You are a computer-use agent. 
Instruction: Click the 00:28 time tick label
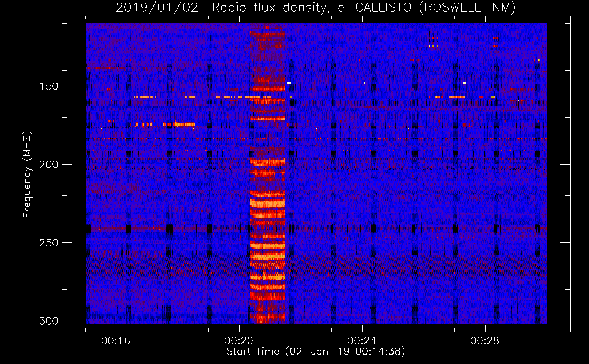coord(485,341)
